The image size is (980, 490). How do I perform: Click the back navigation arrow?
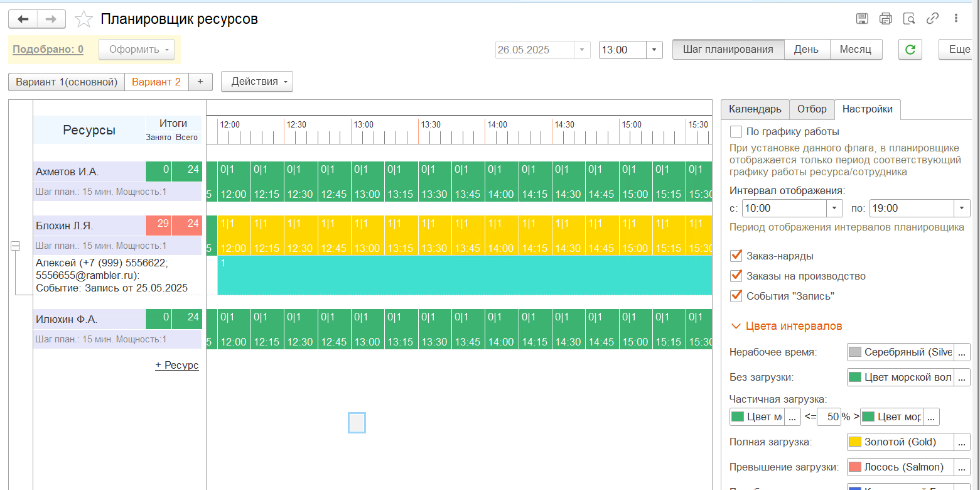(23, 19)
